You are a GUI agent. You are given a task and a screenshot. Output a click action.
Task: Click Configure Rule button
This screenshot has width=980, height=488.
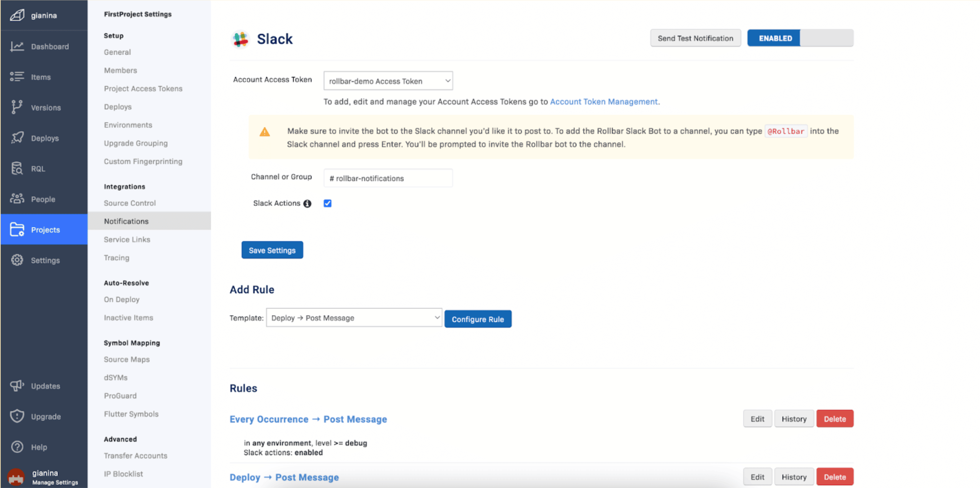(x=478, y=319)
